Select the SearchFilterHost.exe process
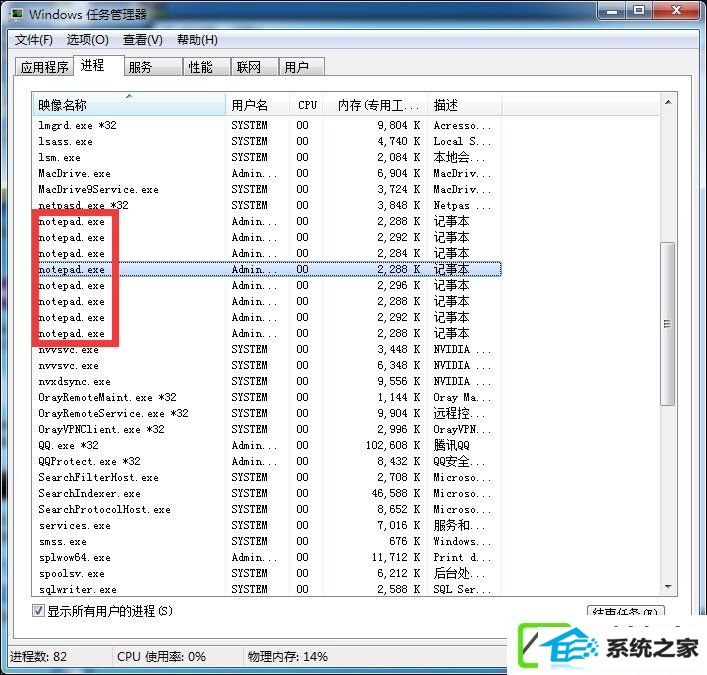The image size is (707, 675). tap(267, 478)
